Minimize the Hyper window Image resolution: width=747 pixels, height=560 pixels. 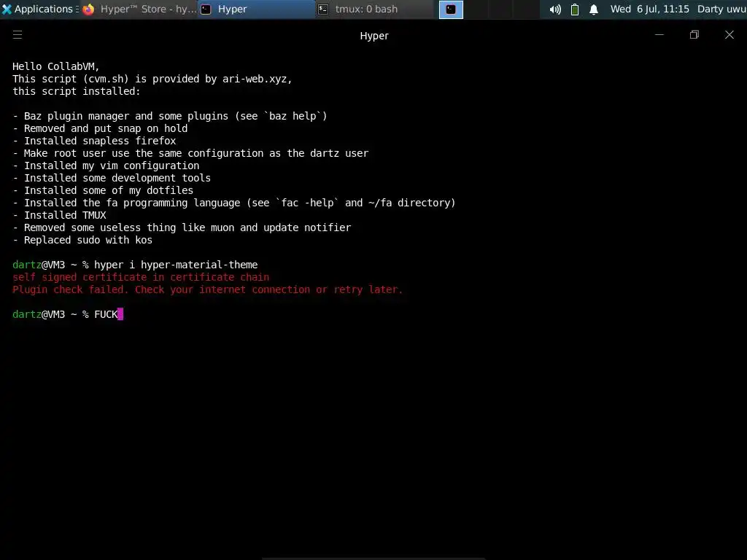click(x=659, y=35)
